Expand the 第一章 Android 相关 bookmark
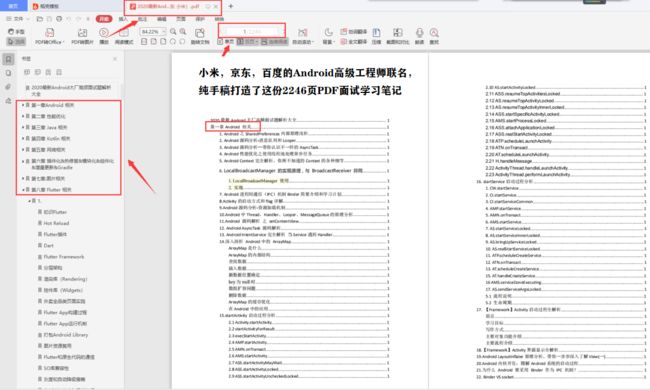This screenshot has height=390, width=650. pyautogui.click(x=22, y=105)
